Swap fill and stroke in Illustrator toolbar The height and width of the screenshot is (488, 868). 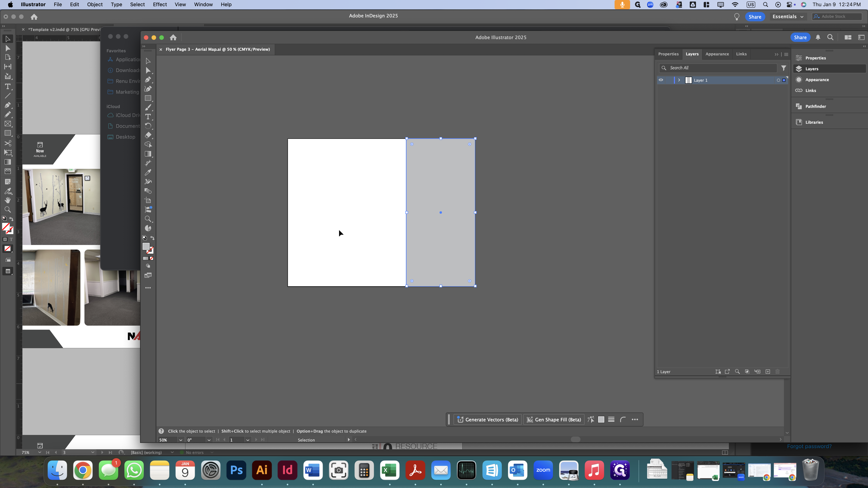coord(152,238)
